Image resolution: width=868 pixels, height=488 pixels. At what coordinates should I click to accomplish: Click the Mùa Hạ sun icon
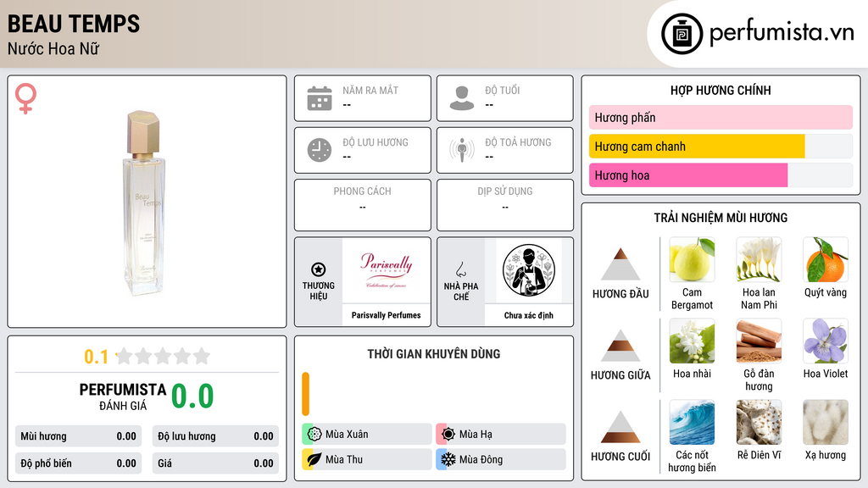[448, 435]
